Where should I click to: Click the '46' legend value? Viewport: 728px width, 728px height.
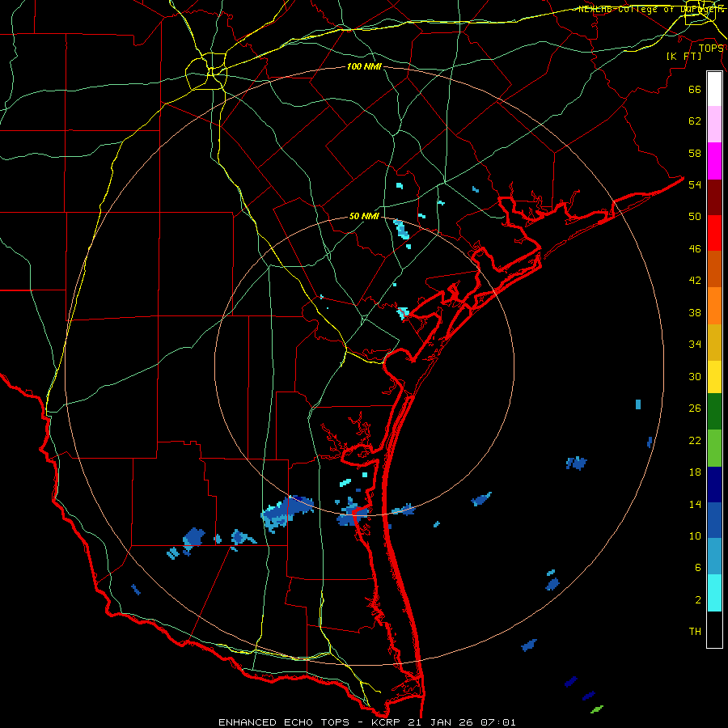pos(695,249)
